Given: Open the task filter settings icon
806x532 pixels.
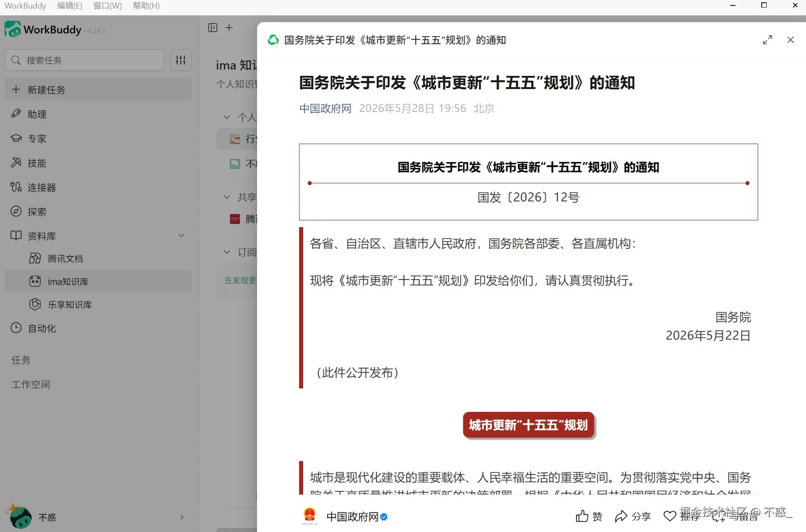Looking at the screenshot, I should point(181,60).
